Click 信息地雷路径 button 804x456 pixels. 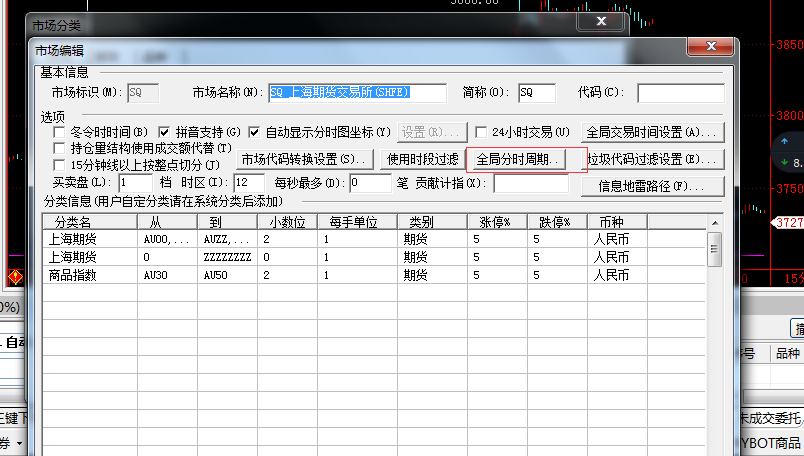(x=652, y=186)
